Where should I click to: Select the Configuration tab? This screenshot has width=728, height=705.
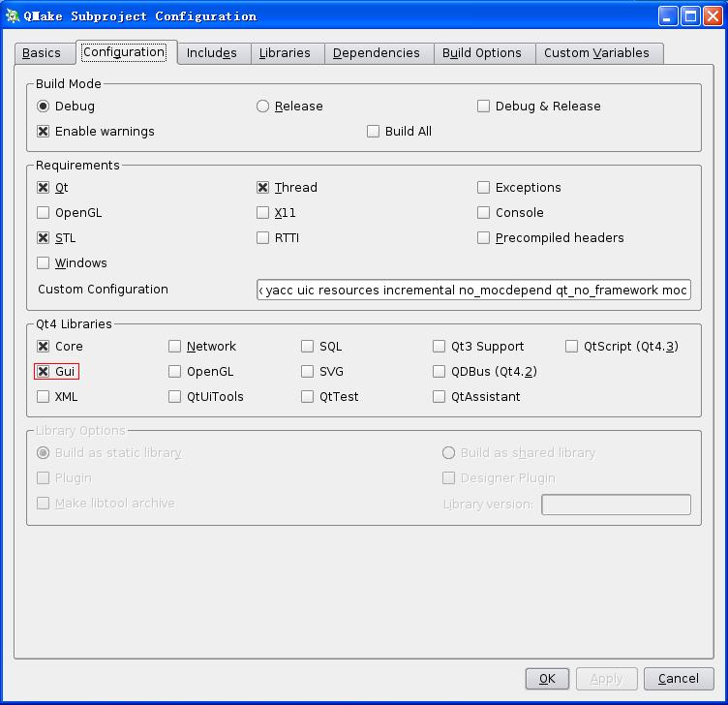pyautogui.click(x=126, y=52)
